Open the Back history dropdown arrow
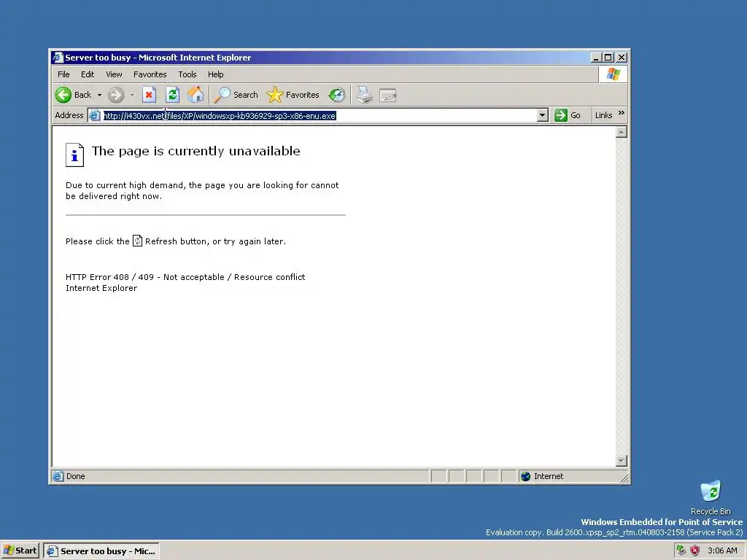The width and height of the screenshot is (747, 560). click(99, 96)
